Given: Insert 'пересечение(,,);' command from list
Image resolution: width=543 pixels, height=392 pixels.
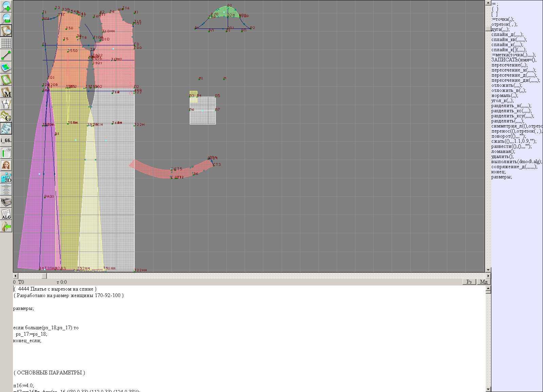Looking at the screenshot, I should [509, 65].
